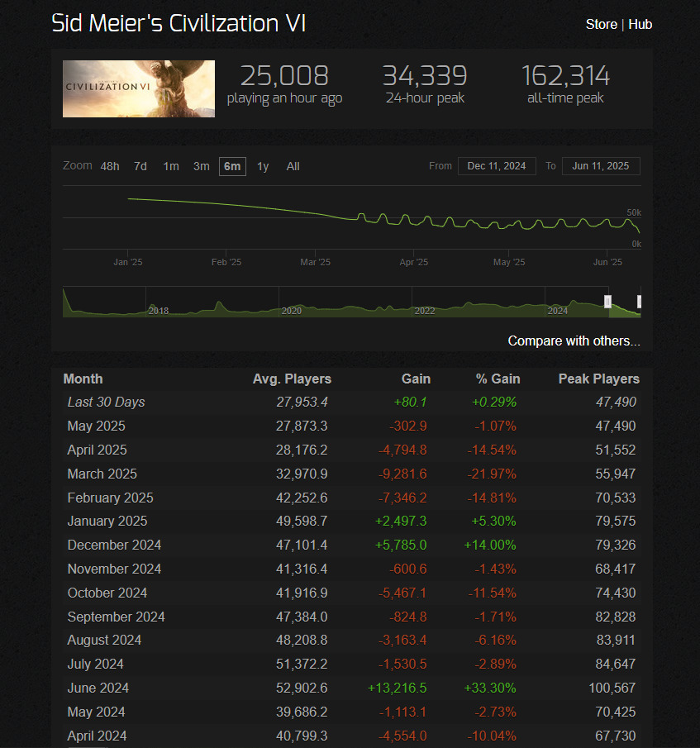Grab the right navigator range handle
Image resolution: width=700 pixels, height=748 pixels.
click(x=639, y=302)
